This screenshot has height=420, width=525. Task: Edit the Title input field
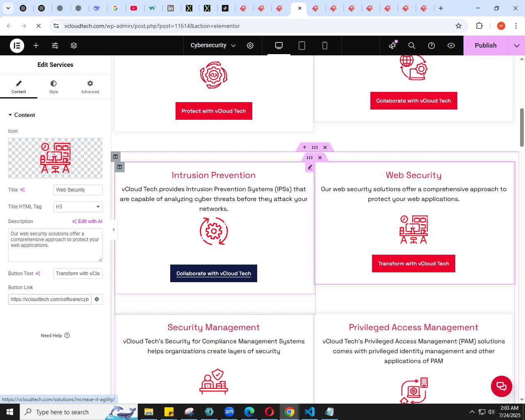point(78,190)
